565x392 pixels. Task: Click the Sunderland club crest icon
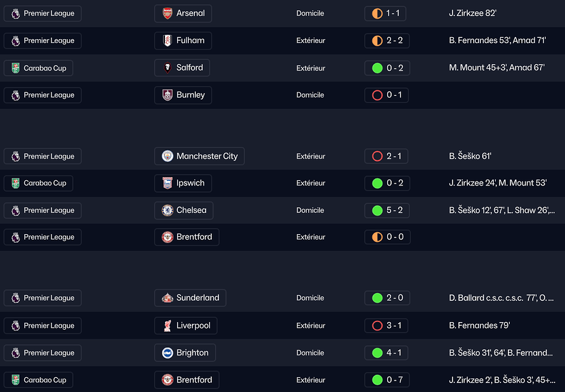tap(167, 298)
